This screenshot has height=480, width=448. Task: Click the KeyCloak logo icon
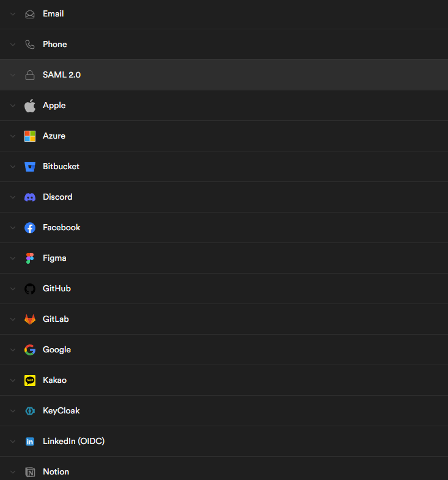30,411
